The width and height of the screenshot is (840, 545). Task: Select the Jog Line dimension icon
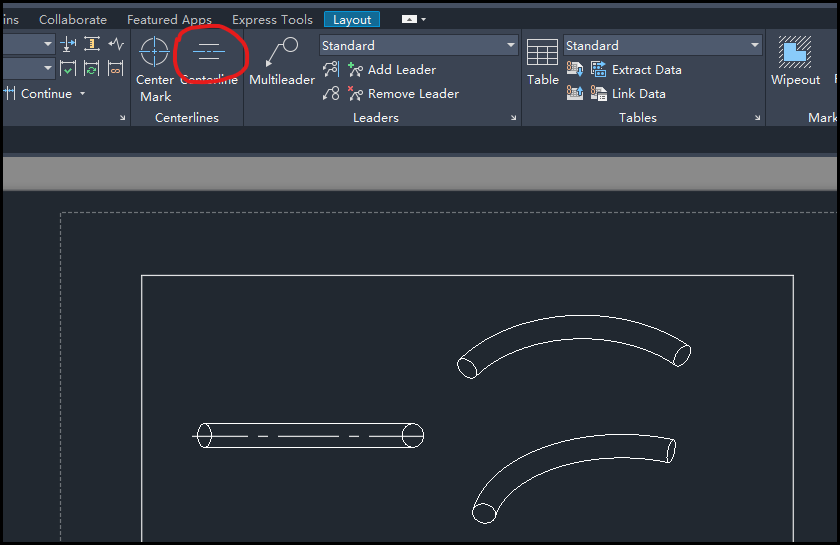(x=116, y=44)
